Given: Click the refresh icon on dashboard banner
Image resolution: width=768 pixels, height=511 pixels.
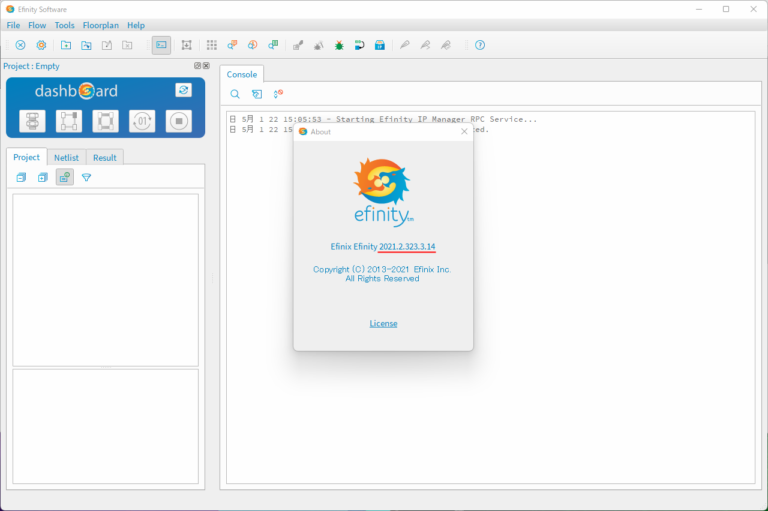Looking at the screenshot, I should 183,90.
